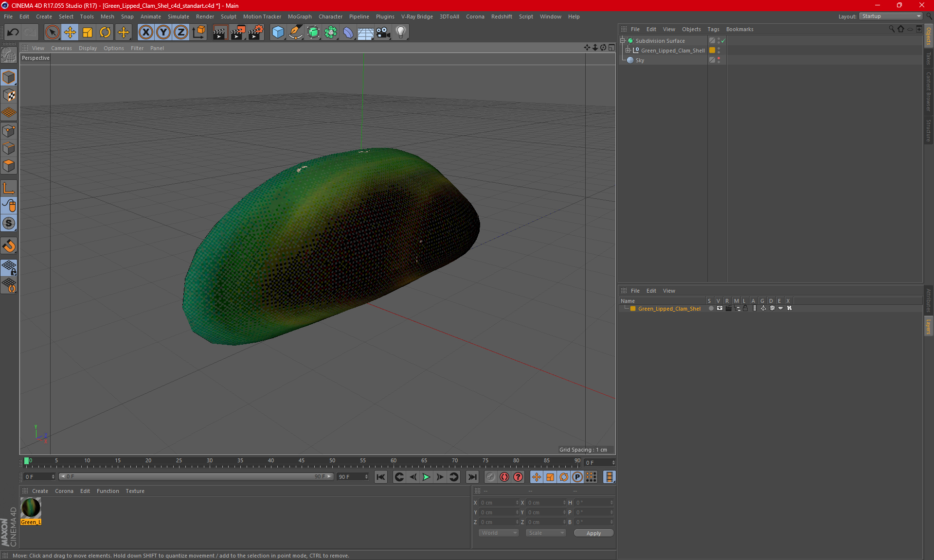
Task: Add MoGraph array object icon
Action: 331,32
